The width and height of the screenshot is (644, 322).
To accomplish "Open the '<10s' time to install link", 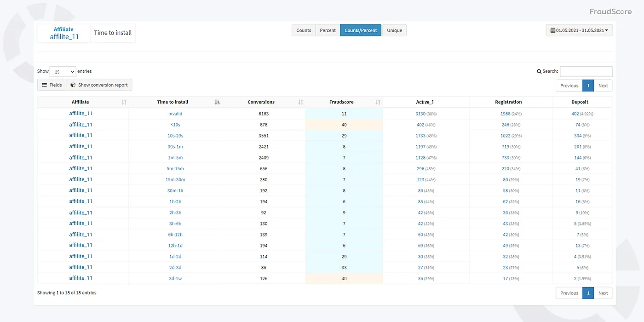I will coord(175,125).
